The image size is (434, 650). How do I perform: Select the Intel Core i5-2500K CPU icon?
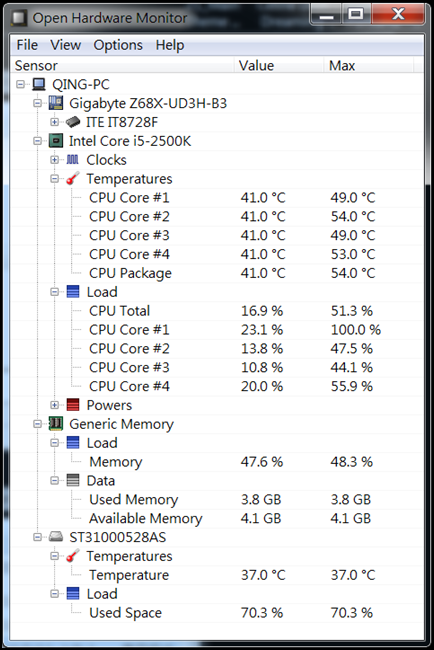[x=56, y=141]
